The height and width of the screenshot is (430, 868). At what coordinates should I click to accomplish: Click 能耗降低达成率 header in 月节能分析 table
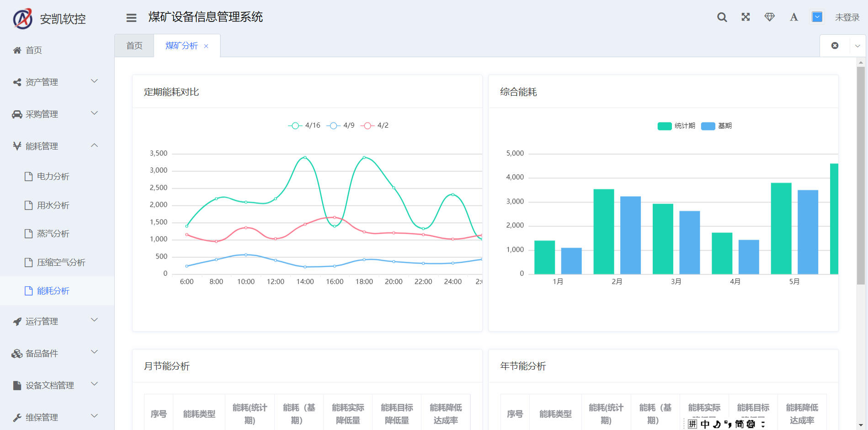[x=446, y=414]
